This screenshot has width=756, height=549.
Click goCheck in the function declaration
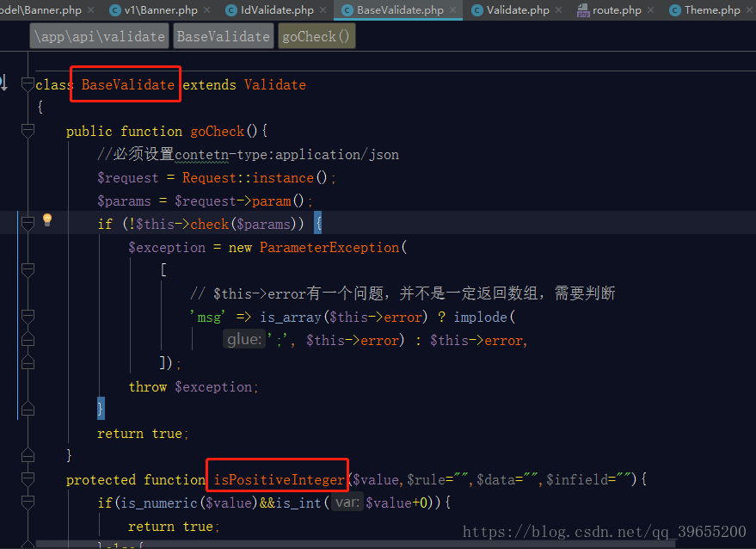pyautogui.click(x=217, y=131)
